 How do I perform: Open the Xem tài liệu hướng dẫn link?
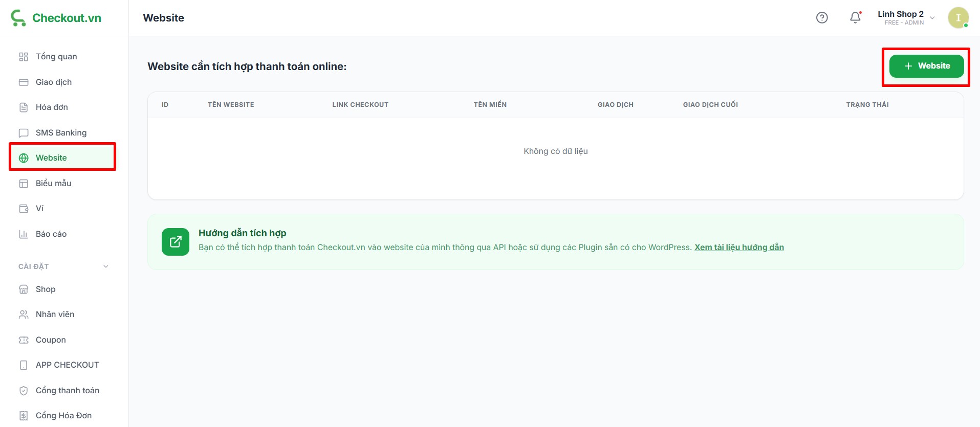point(739,248)
